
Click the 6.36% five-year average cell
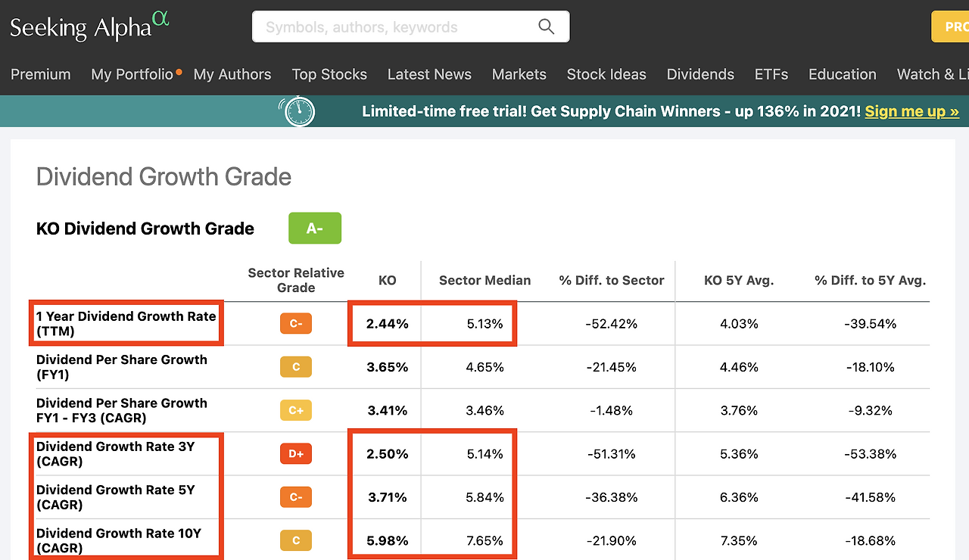tap(739, 497)
